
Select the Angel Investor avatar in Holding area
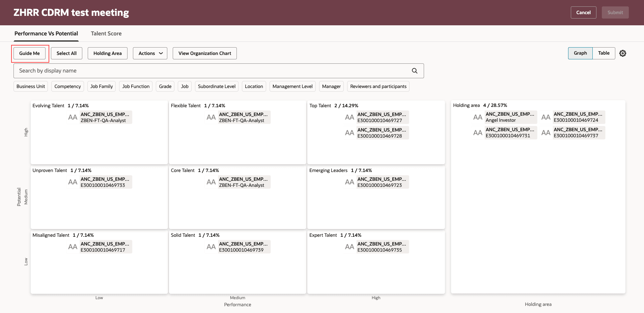click(x=478, y=117)
